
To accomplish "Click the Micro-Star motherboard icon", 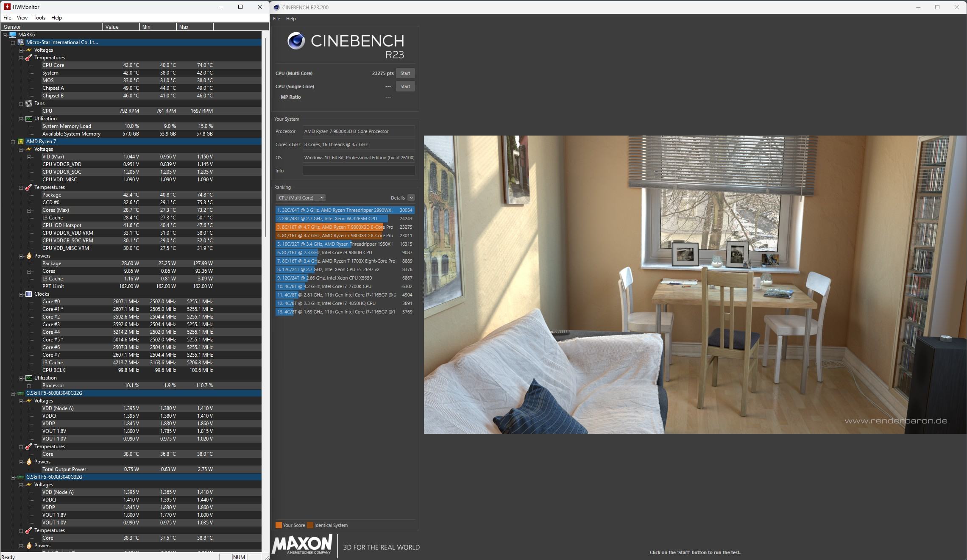I will click(20, 42).
